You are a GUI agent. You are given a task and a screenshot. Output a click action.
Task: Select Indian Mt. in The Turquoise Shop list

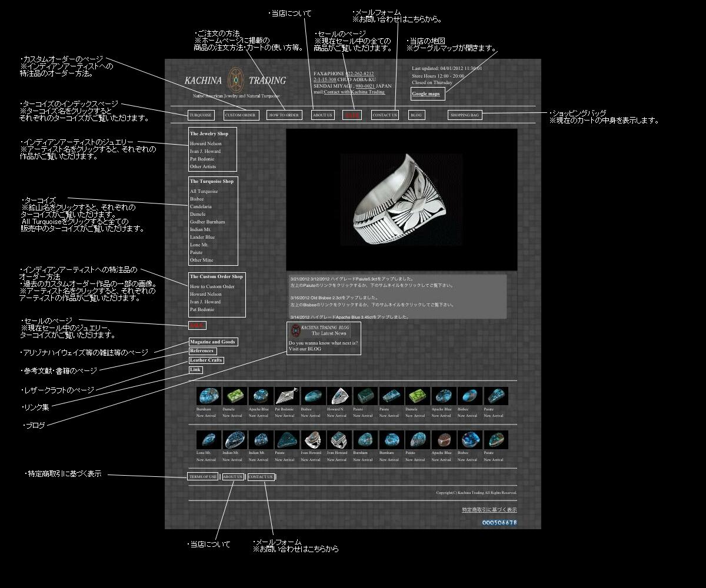(201, 229)
